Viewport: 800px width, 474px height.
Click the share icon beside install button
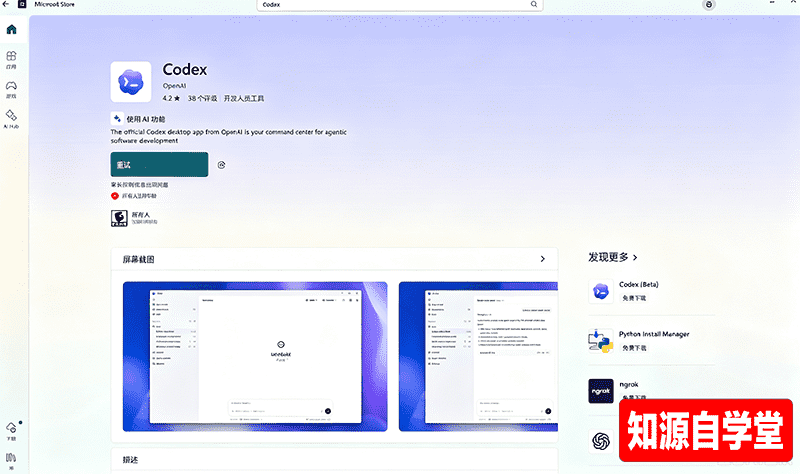click(x=221, y=165)
